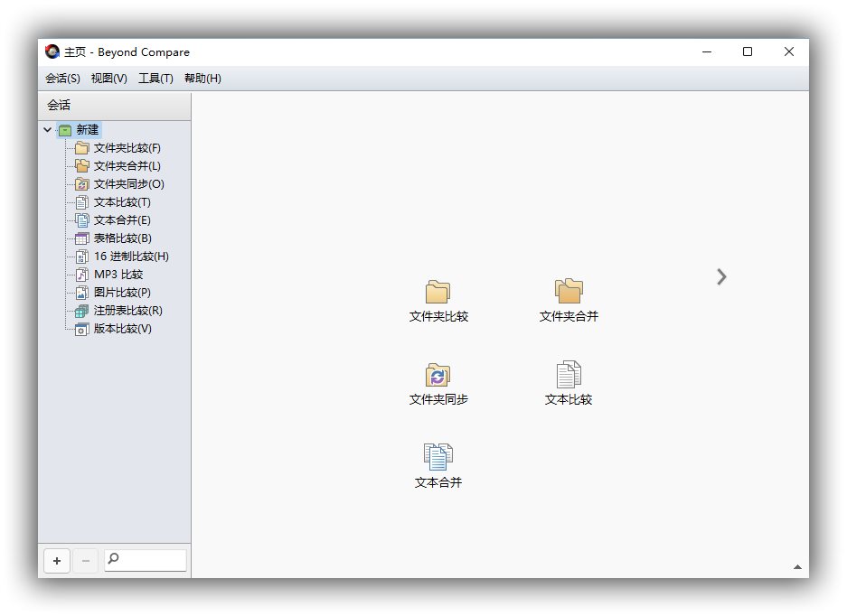Click the search magnifier icon in the session filter

(113, 558)
